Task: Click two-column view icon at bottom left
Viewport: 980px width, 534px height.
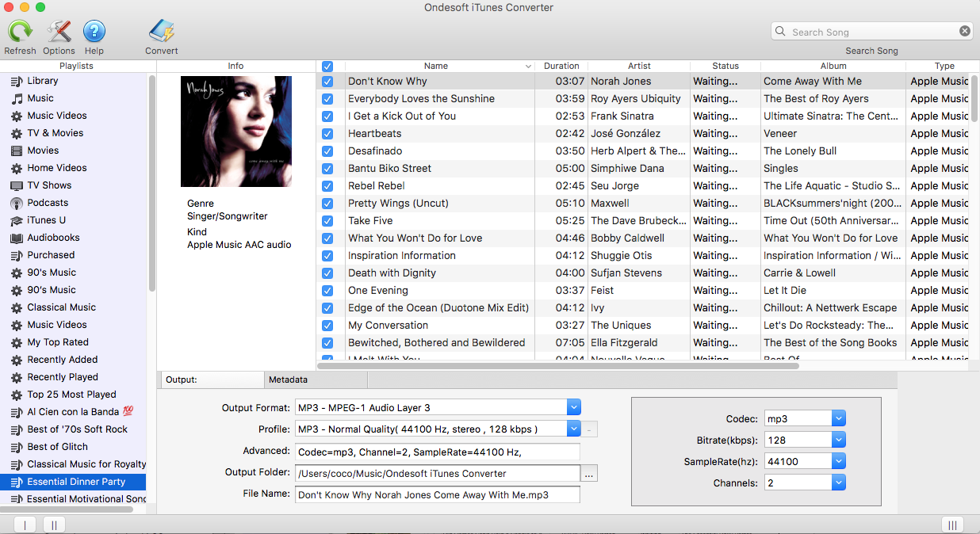Action: [54, 524]
